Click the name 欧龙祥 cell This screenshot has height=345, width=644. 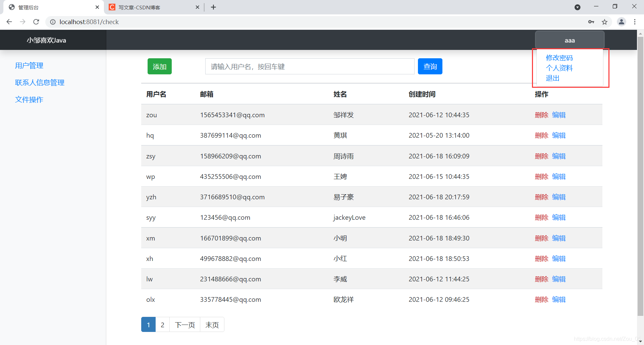pos(343,299)
